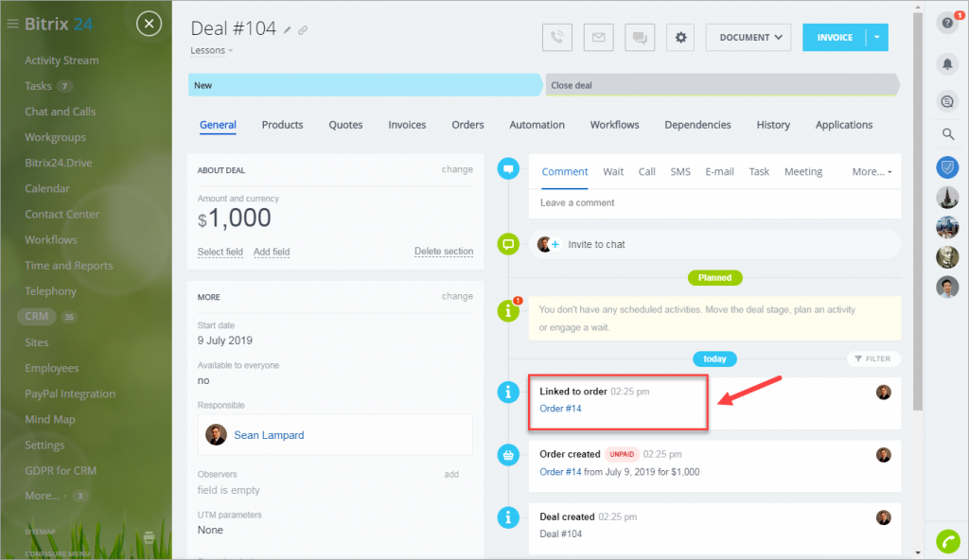Open Telephony in the sidebar
Viewport: 969px width, 560px height.
(51, 291)
